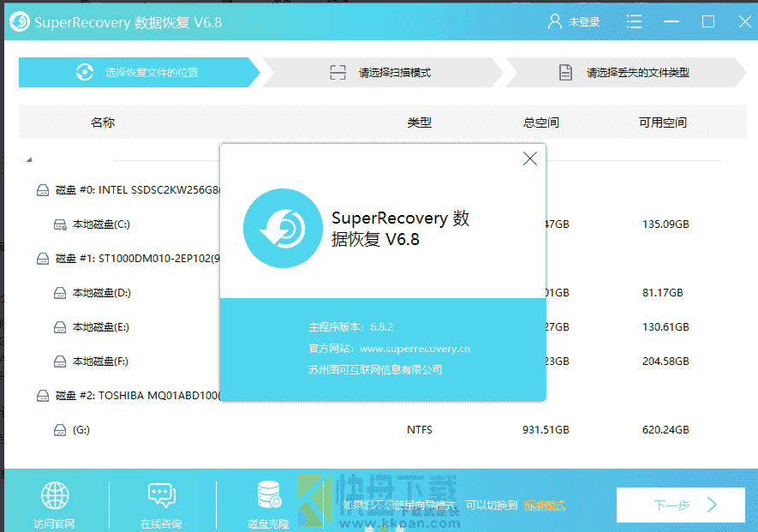Click the C: system drive icon
This screenshot has width=758, height=532.
[x=60, y=224]
